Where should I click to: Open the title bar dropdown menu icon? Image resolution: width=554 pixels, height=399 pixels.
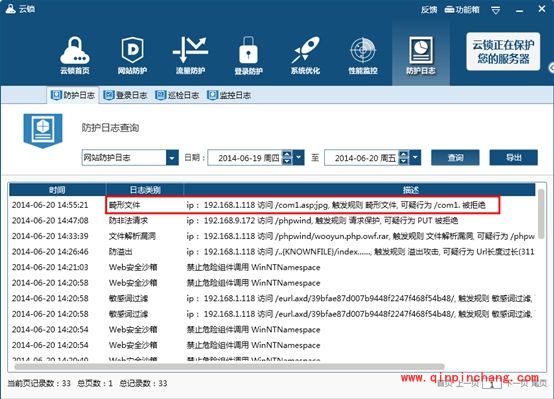[x=496, y=11]
